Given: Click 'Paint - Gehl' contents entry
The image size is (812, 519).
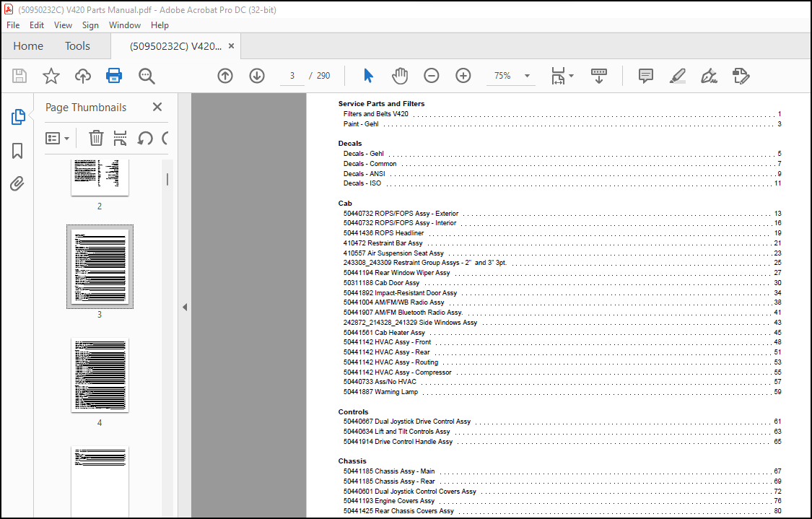Looking at the screenshot, I should [361, 123].
